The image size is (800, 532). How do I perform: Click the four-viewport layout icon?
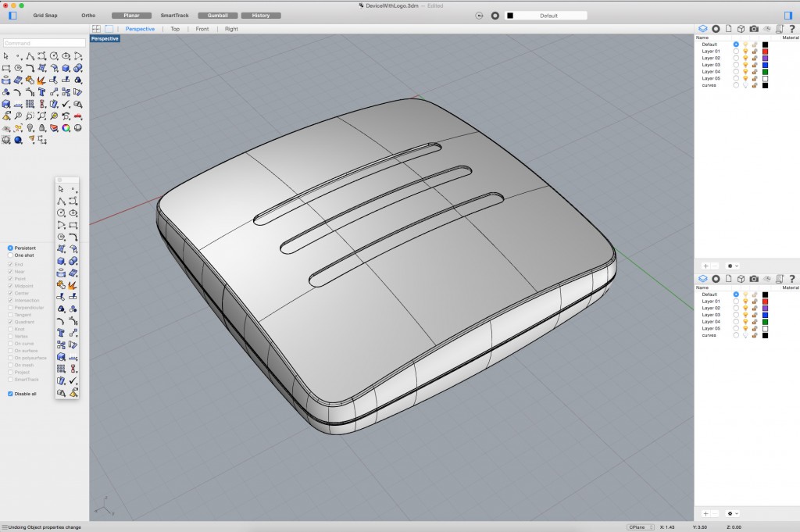(96, 29)
